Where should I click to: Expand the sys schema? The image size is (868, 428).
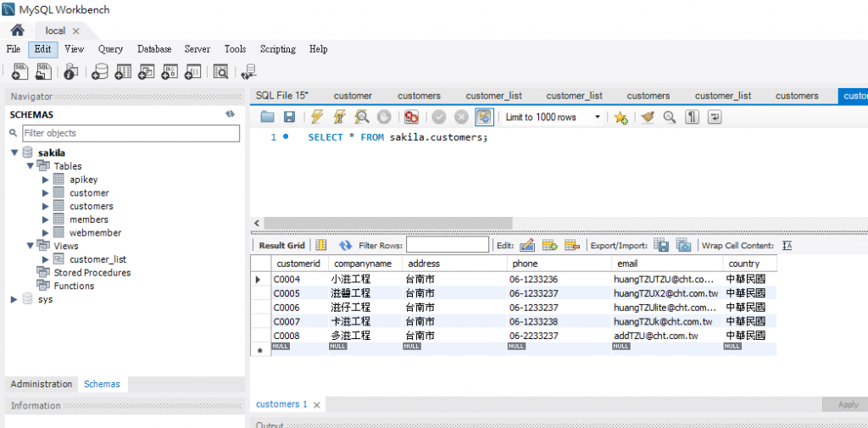click(x=14, y=299)
